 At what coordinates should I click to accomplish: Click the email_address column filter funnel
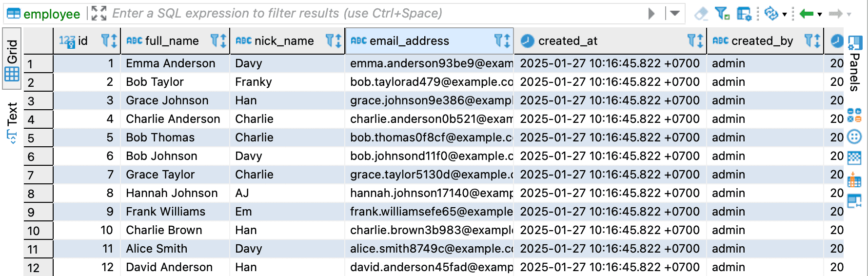tap(498, 40)
